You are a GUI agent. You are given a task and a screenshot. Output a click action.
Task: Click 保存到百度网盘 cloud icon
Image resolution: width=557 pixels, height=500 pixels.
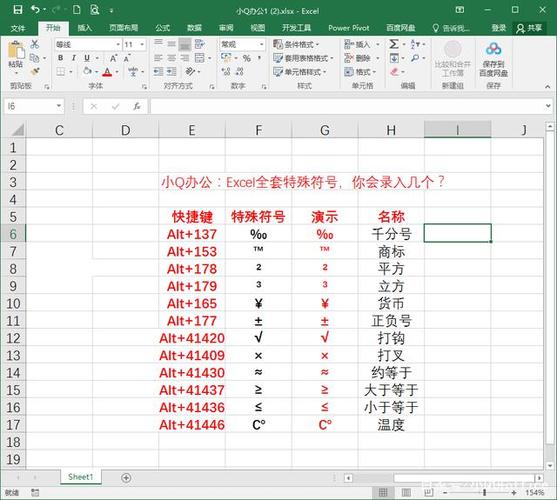[493, 49]
